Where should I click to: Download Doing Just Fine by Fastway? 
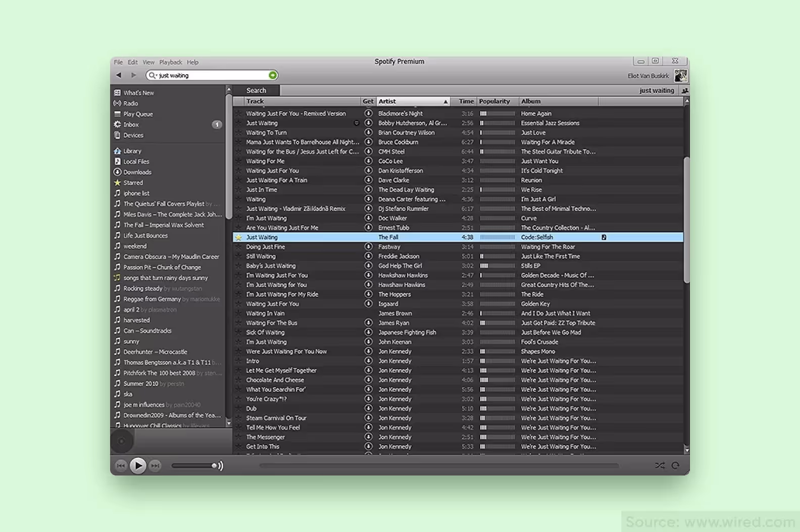[368, 247]
